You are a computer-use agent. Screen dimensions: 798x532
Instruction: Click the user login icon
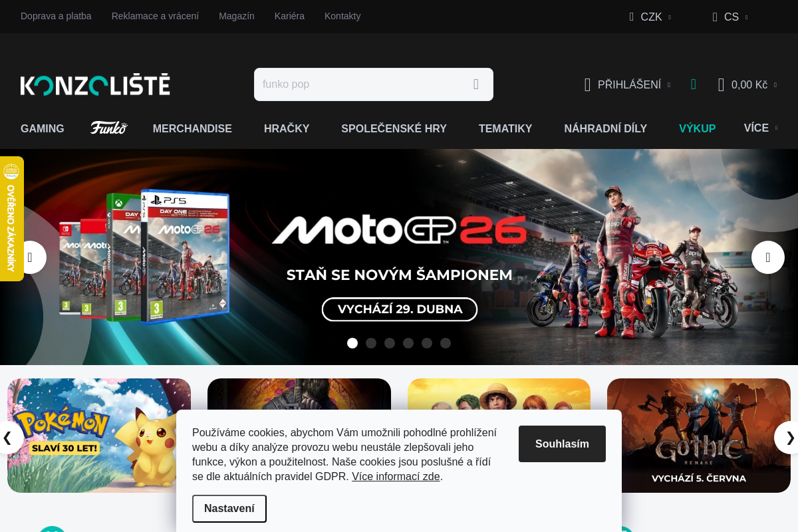(x=587, y=84)
